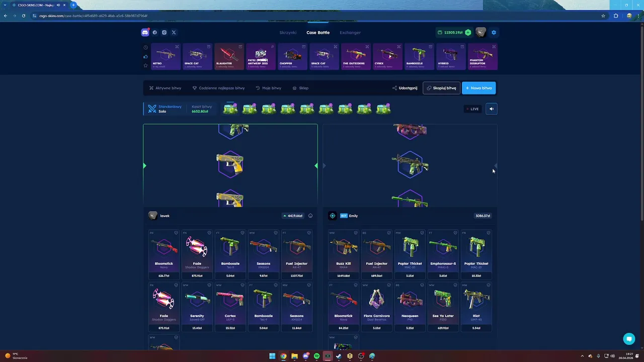Viewport: 644px width, 362px height.
Task: Go to Aktywne bitwy
Action: pyautogui.click(x=165, y=88)
